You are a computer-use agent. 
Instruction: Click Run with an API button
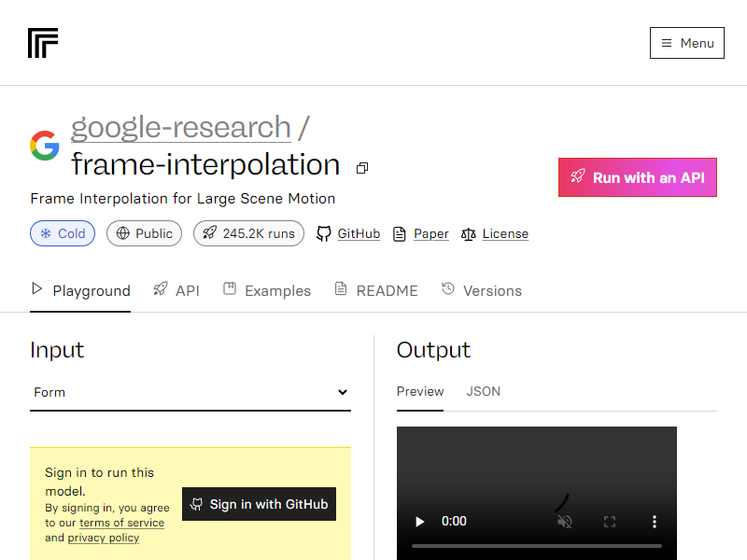click(x=638, y=177)
